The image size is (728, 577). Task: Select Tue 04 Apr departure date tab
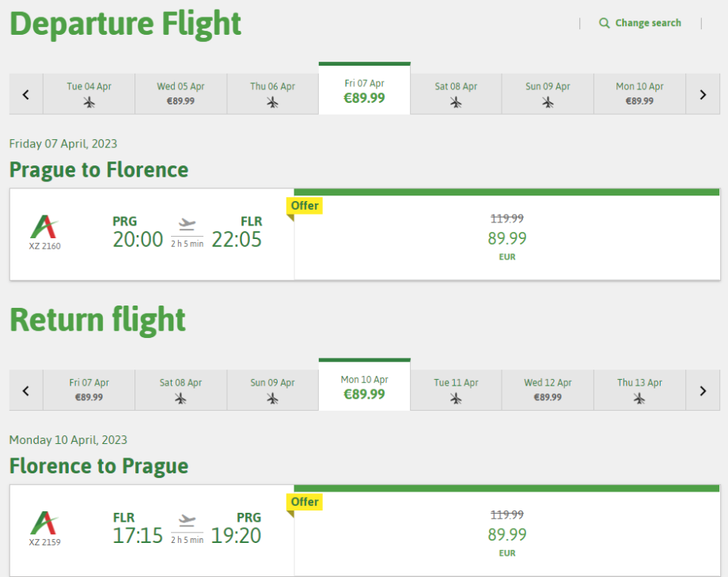tap(89, 94)
